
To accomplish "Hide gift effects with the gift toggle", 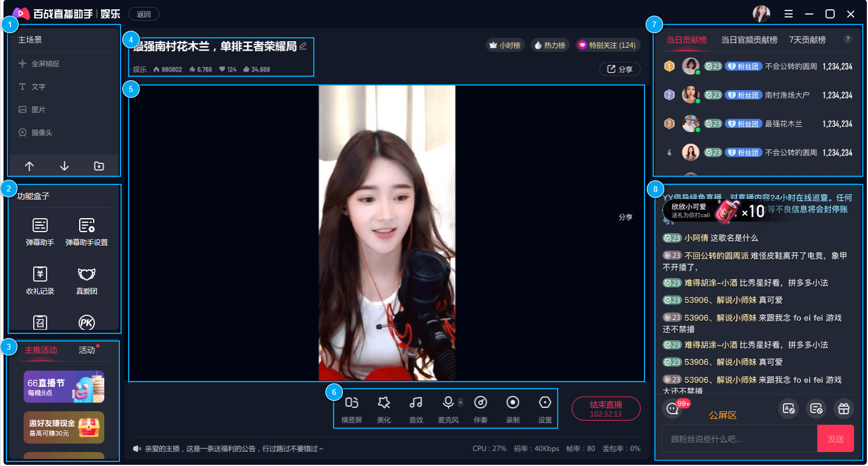I will click(x=844, y=409).
